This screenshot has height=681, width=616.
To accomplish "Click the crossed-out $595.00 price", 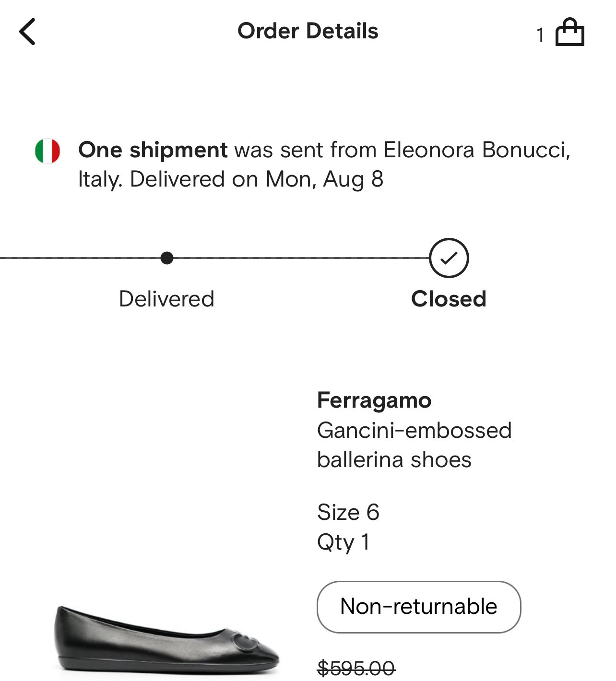I will tap(356, 668).
